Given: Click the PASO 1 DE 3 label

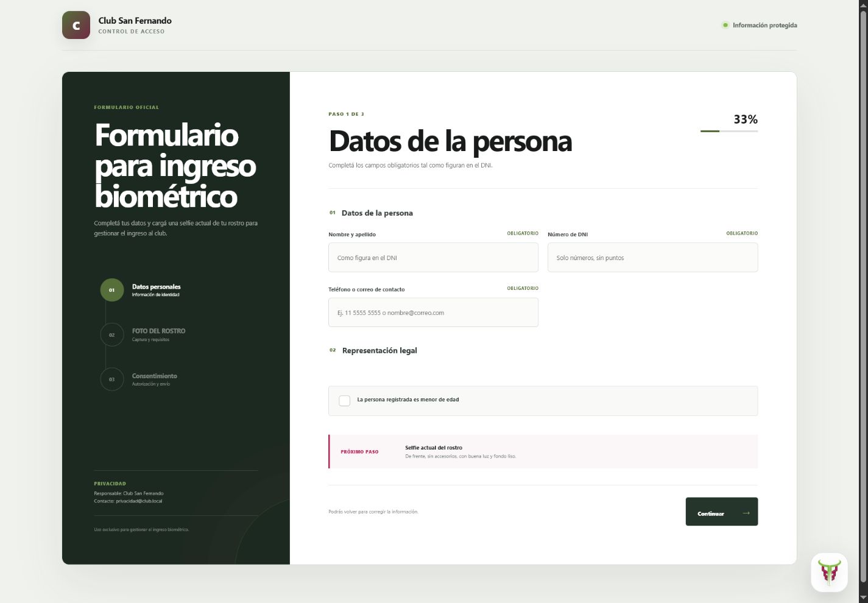Looking at the screenshot, I should point(347,114).
